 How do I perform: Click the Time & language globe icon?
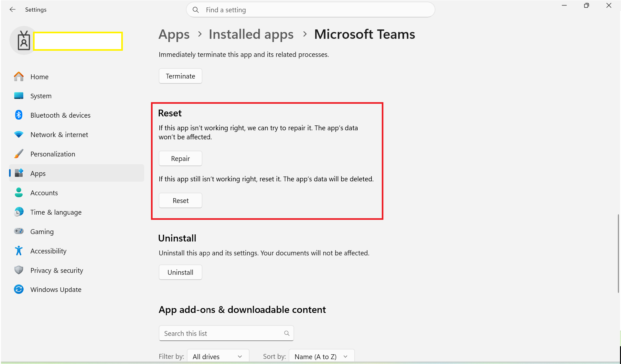coord(19,212)
